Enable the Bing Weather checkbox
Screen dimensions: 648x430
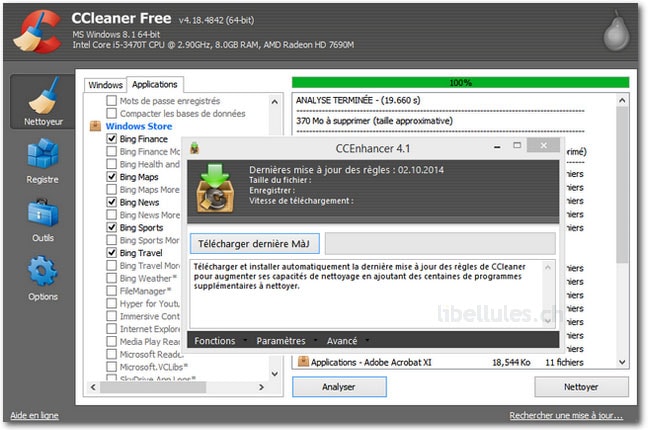pyautogui.click(x=112, y=278)
